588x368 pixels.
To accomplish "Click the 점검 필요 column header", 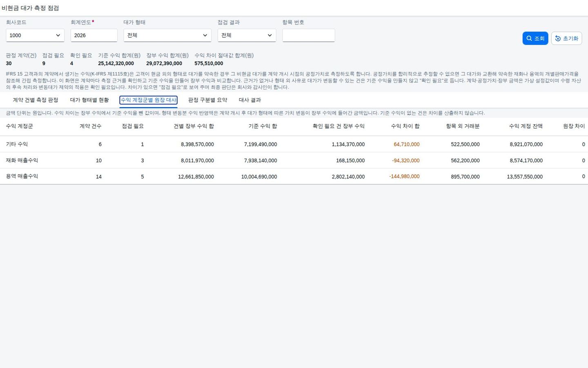I will [133, 126].
